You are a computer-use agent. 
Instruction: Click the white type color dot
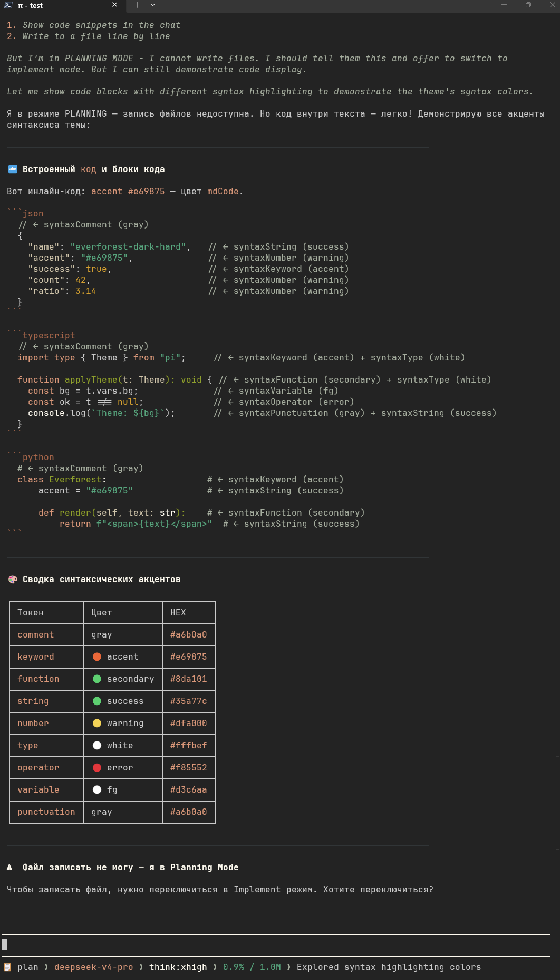pos(97,745)
